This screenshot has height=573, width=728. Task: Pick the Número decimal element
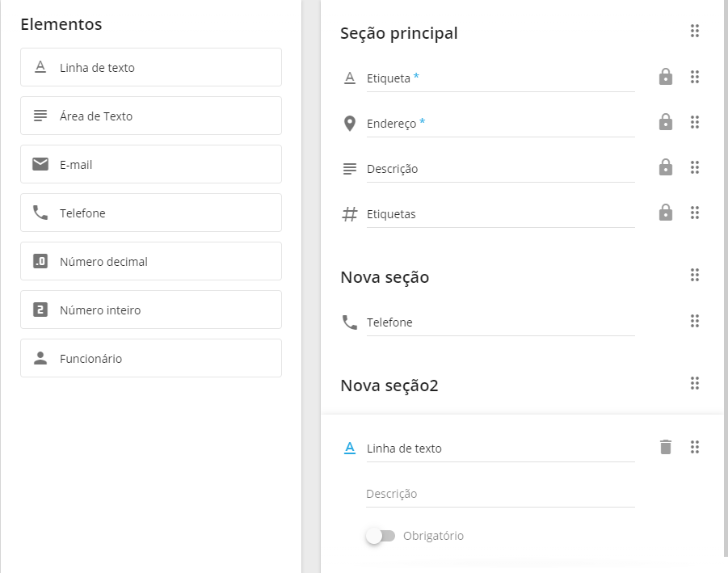[151, 261]
